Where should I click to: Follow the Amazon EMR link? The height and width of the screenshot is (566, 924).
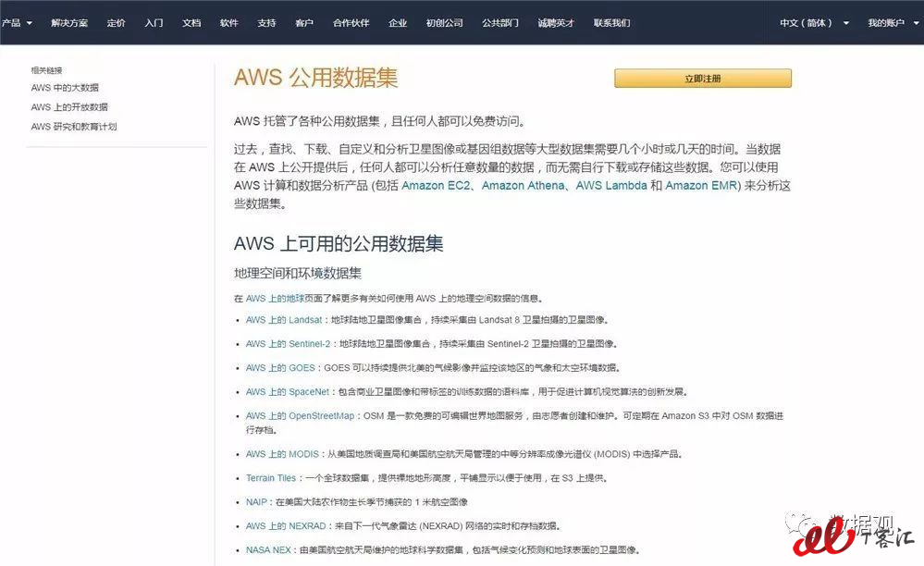[701, 186]
